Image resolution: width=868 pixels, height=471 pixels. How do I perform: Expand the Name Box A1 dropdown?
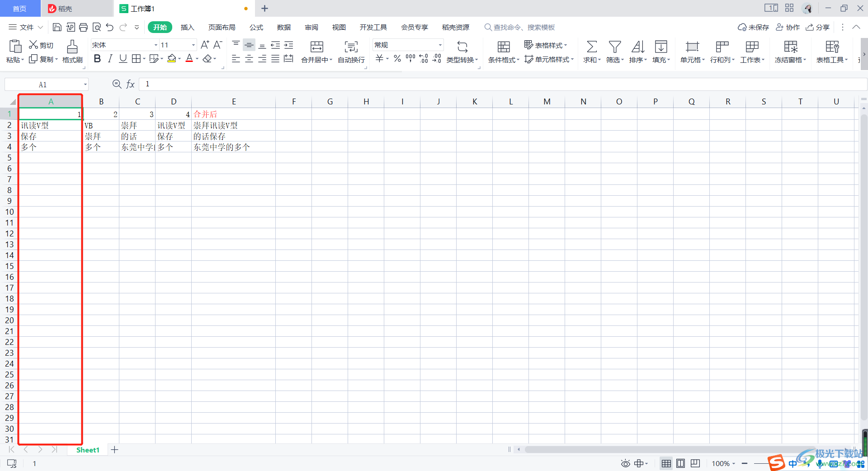(85, 85)
